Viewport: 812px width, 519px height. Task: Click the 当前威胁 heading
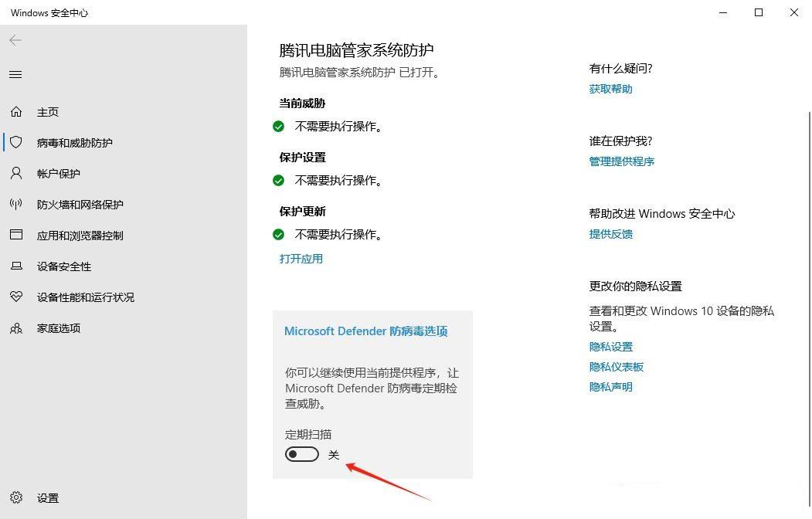[302, 103]
